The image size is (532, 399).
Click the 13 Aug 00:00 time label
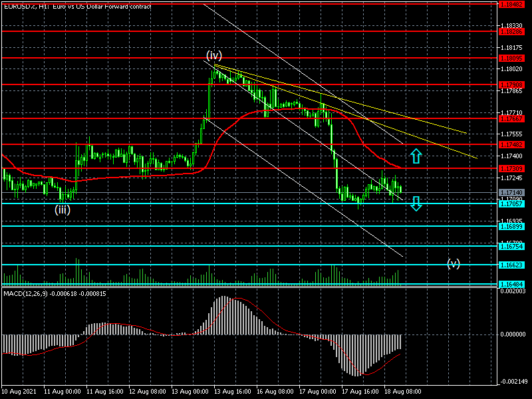(190, 392)
